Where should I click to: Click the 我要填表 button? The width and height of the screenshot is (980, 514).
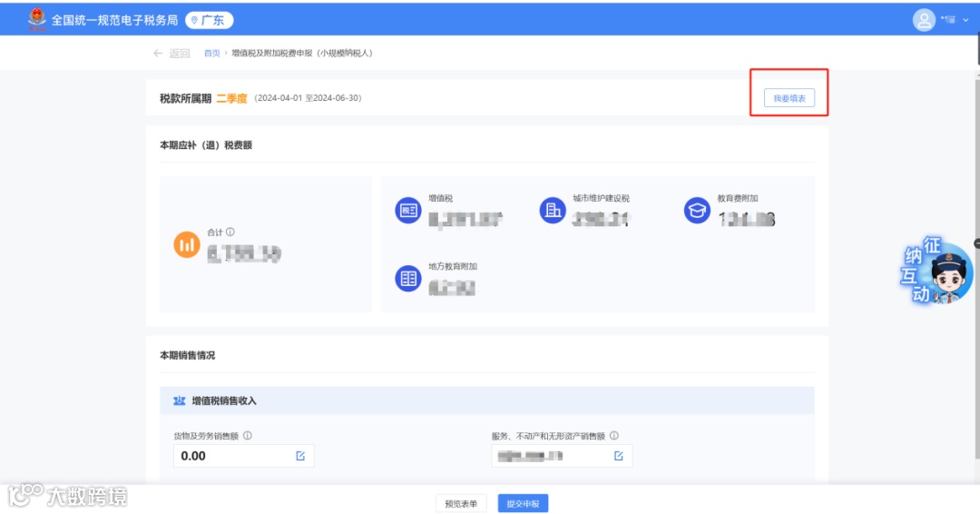(x=789, y=98)
